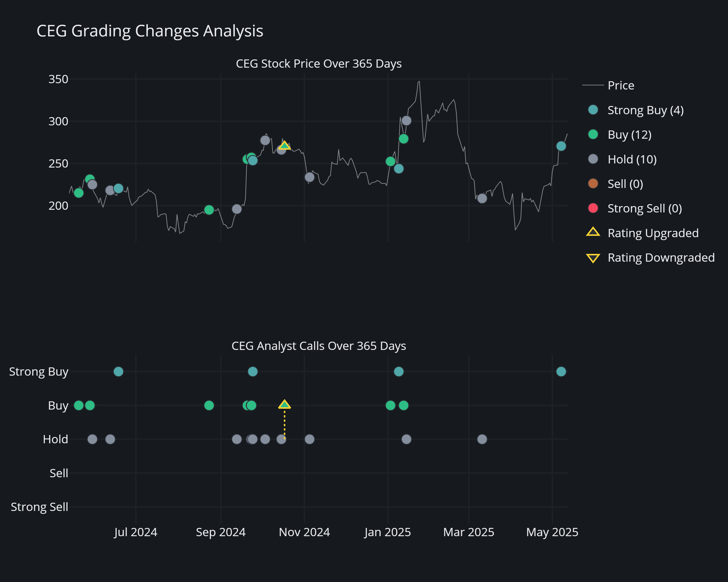
Task: Click Hold dot near Mar 2025
Action: click(482, 439)
